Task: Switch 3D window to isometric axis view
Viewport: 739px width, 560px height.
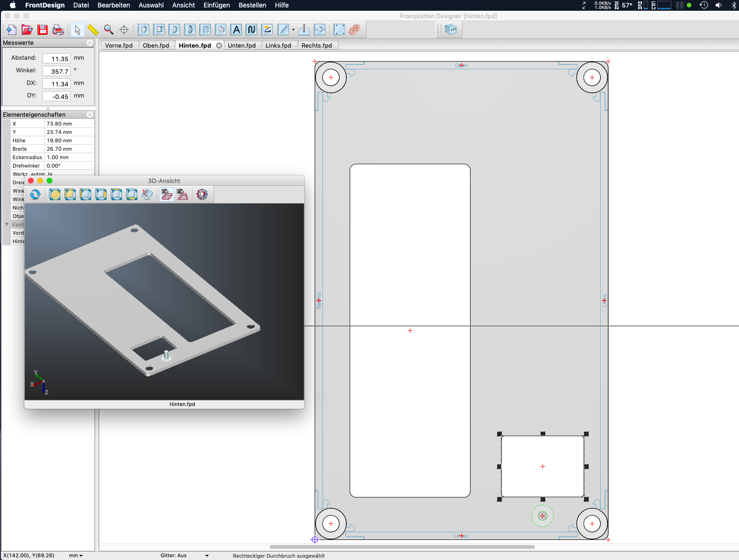Action: 147,194
